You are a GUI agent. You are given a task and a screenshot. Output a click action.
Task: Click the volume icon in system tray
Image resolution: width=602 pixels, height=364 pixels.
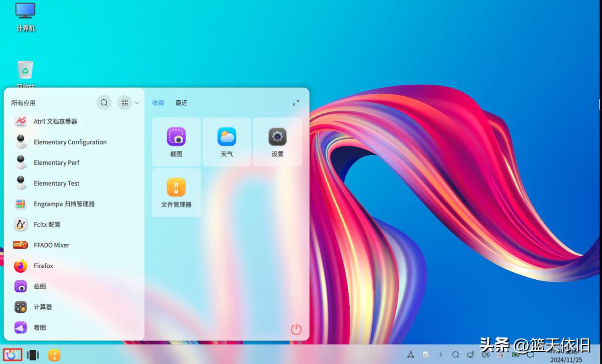485,355
